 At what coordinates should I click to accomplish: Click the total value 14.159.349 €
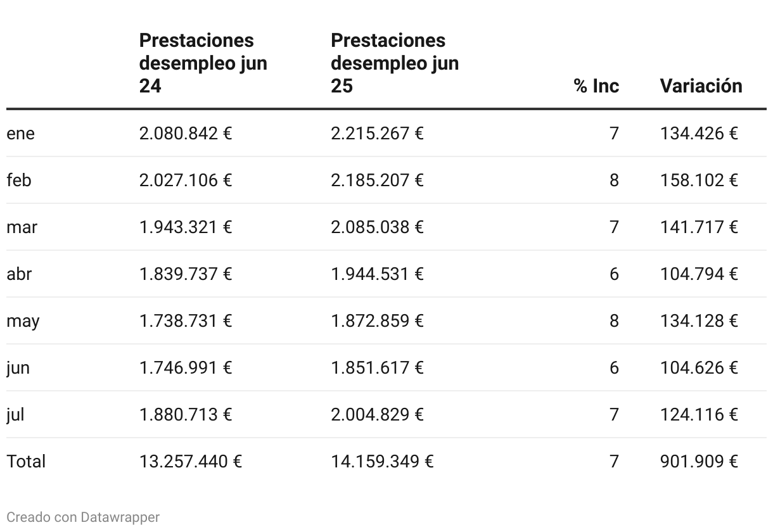click(x=382, y=462)
